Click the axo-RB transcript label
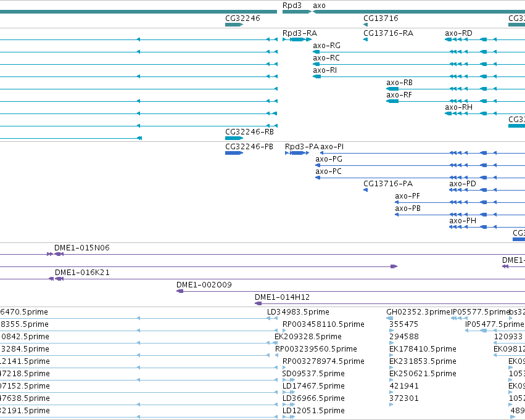The image size is (525, 420). tap(399, 83)
